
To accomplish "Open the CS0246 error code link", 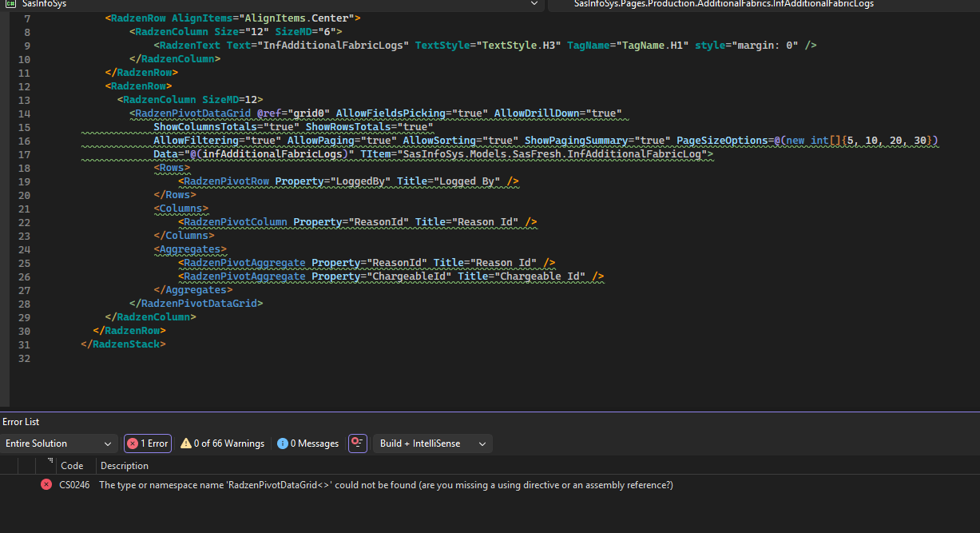I will 73,485.
